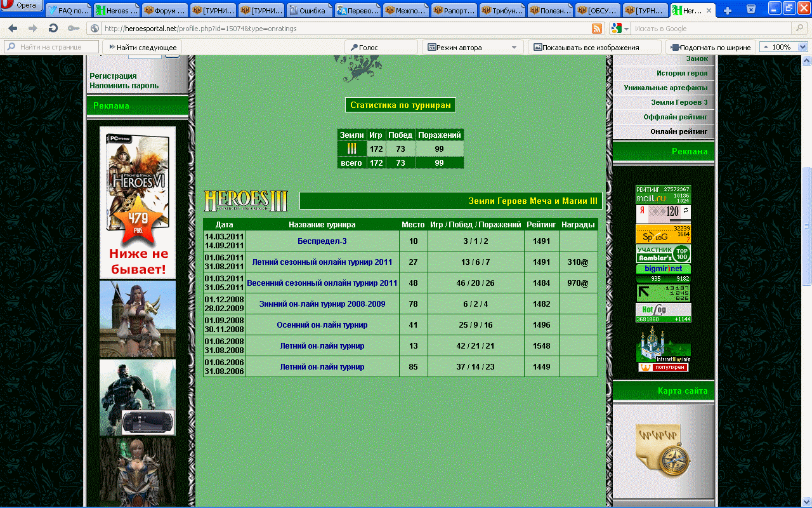Open the SpyLOG counter badge

664,234
